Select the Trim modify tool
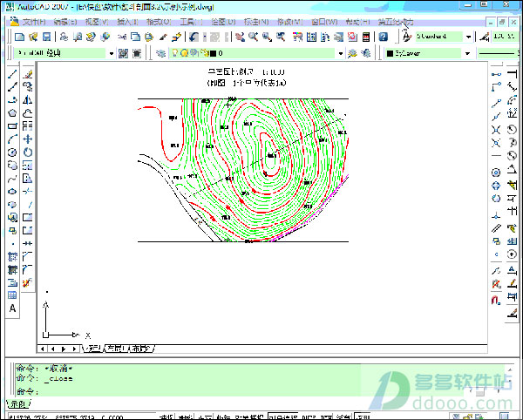523x420 pixels. point(28,192)
